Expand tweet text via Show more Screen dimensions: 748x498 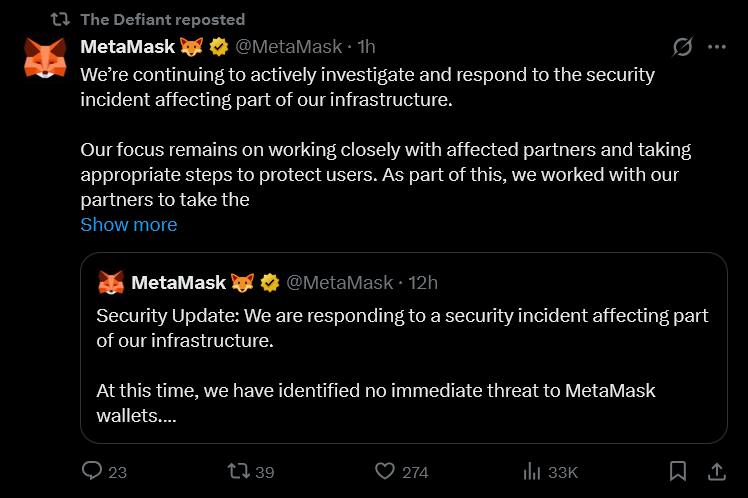click(129, 225)
